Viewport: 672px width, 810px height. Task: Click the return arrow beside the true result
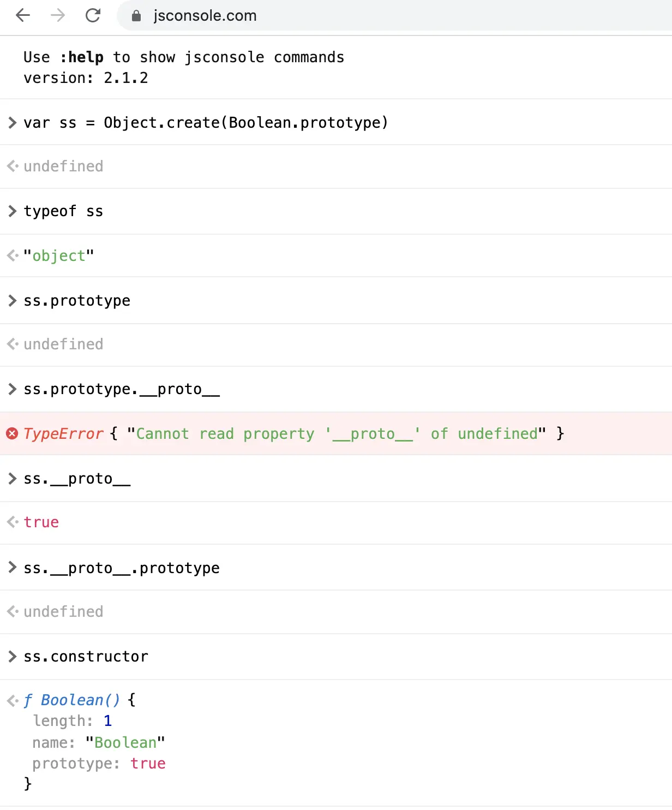(x=13, y=522)
